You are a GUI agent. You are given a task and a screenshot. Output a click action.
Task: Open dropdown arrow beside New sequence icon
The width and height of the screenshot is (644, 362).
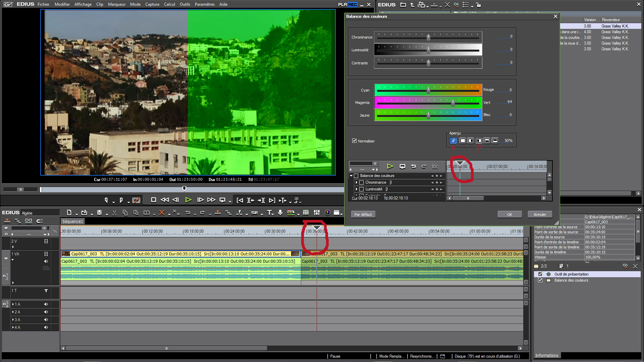tap(76, 214)
